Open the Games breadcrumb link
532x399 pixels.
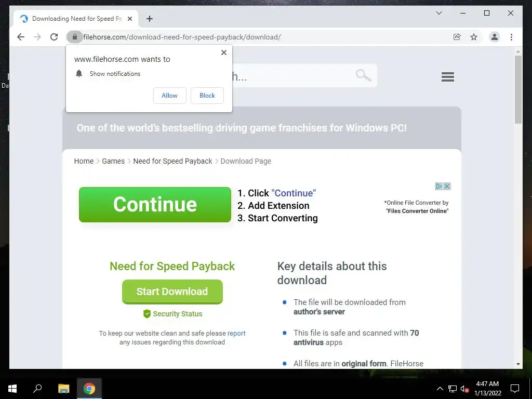click(x=113, y=161)
